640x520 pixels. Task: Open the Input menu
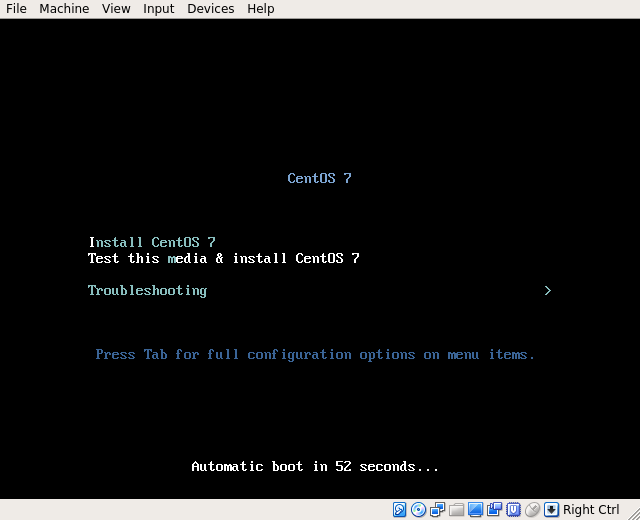pos(158,9)
